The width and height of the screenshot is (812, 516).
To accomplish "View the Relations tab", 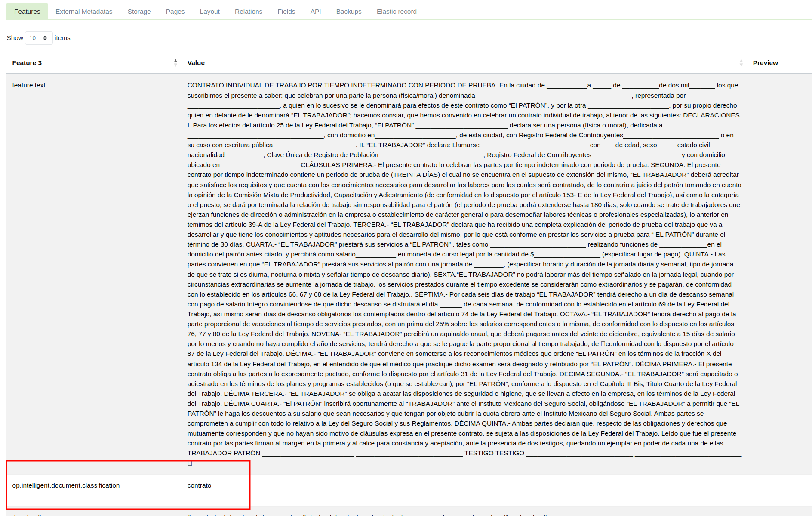I will click(x=248, y=12).
